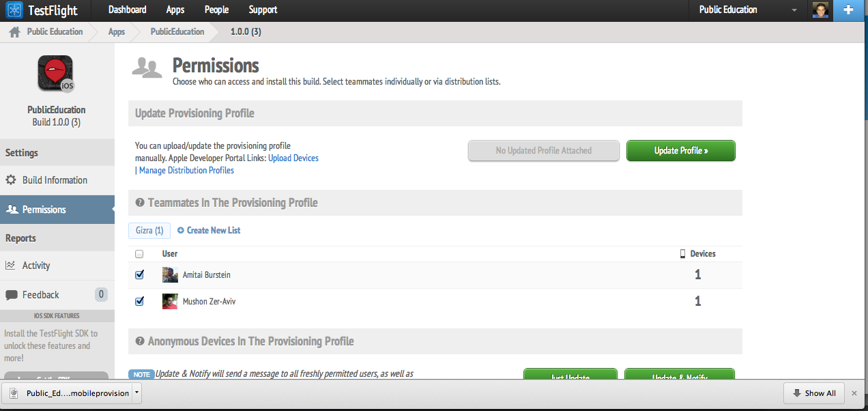Click the mobileprovision download file icon
Viewport: 868px width, 411px height.
[x=14, y=393]
